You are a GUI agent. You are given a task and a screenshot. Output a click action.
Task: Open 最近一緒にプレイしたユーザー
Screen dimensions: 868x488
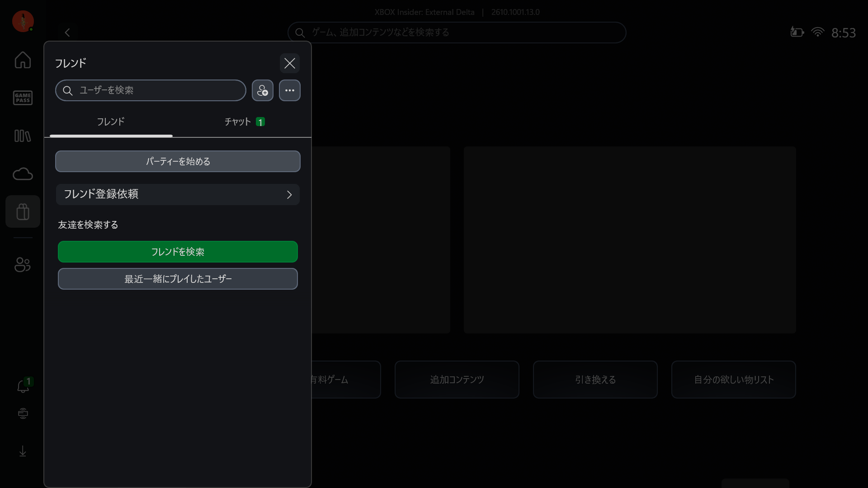(178, 279)
